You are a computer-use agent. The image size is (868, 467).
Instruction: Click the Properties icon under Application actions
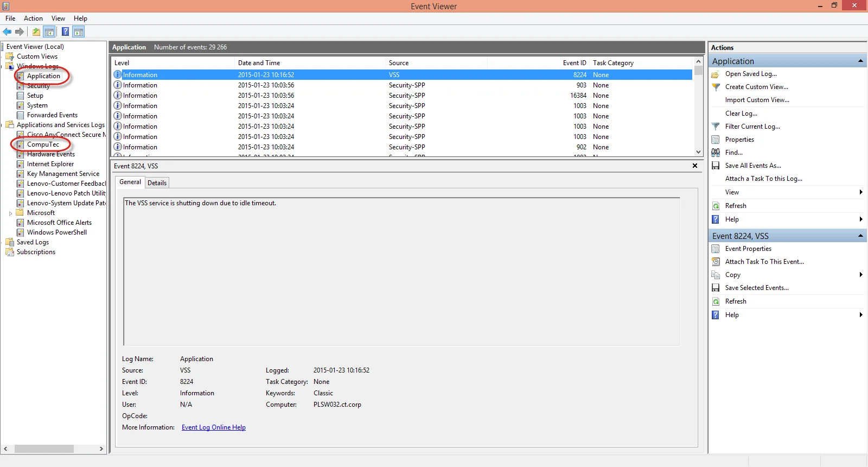716,140
